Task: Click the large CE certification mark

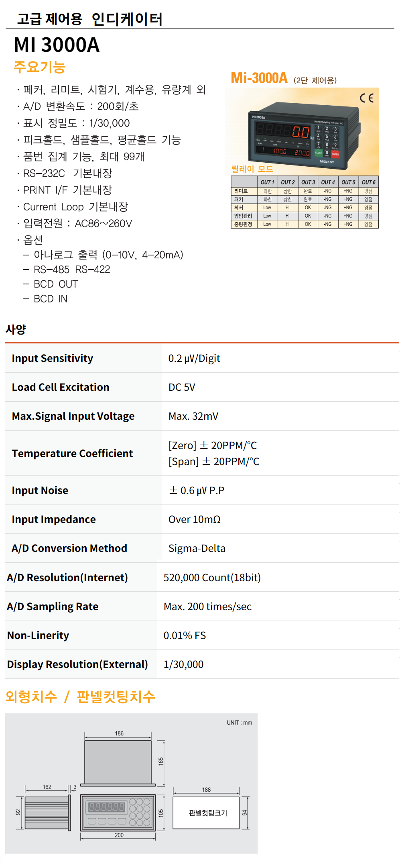Action: [366, 98]
